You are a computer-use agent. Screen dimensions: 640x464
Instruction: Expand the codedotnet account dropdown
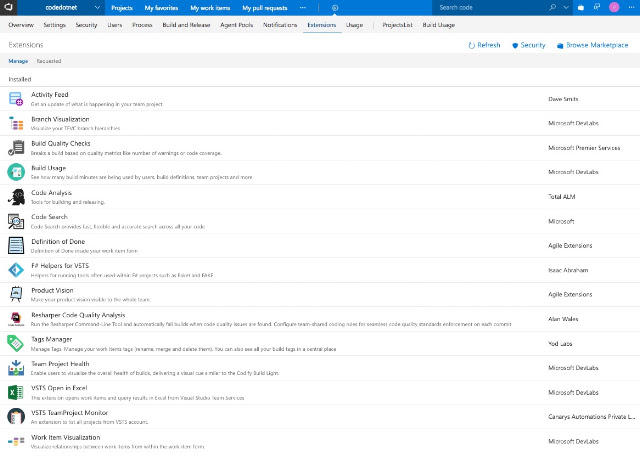point(97,7)
